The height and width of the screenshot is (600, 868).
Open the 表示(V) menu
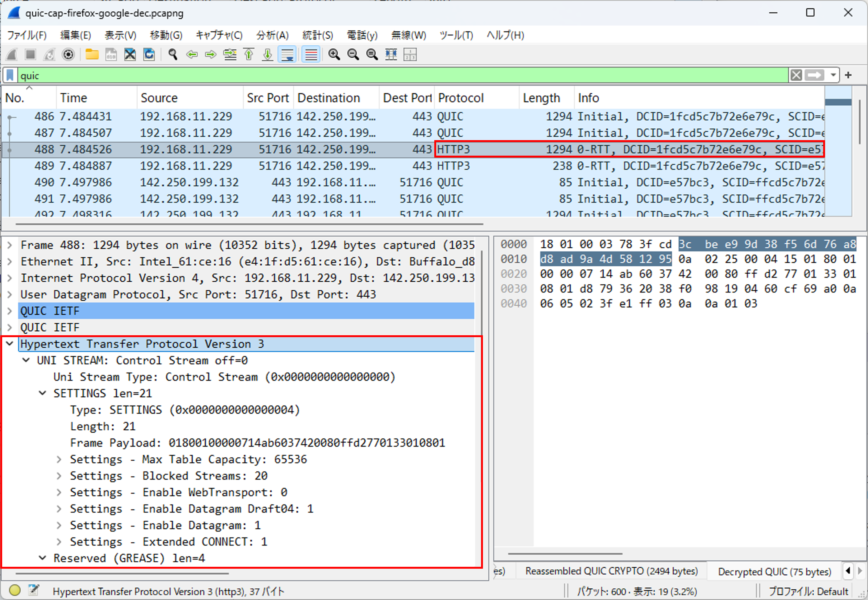(x=120, y=35)
